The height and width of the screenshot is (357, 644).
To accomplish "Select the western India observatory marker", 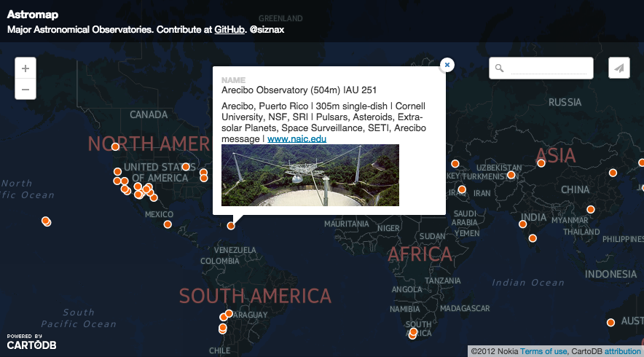I will click(522, 224).
